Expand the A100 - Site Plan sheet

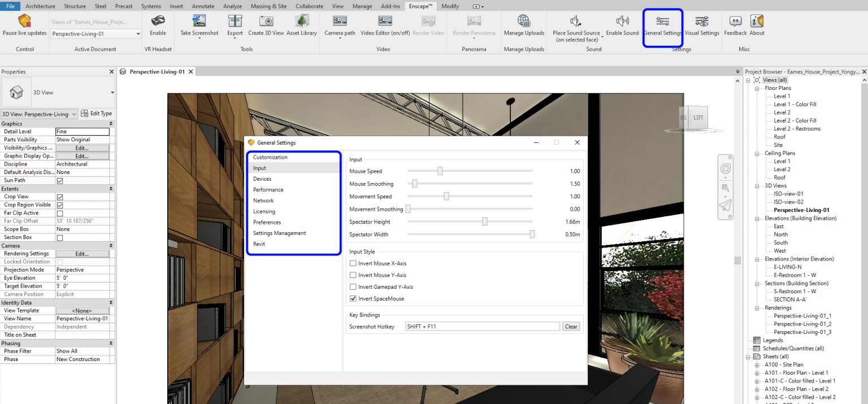point(757,365)
